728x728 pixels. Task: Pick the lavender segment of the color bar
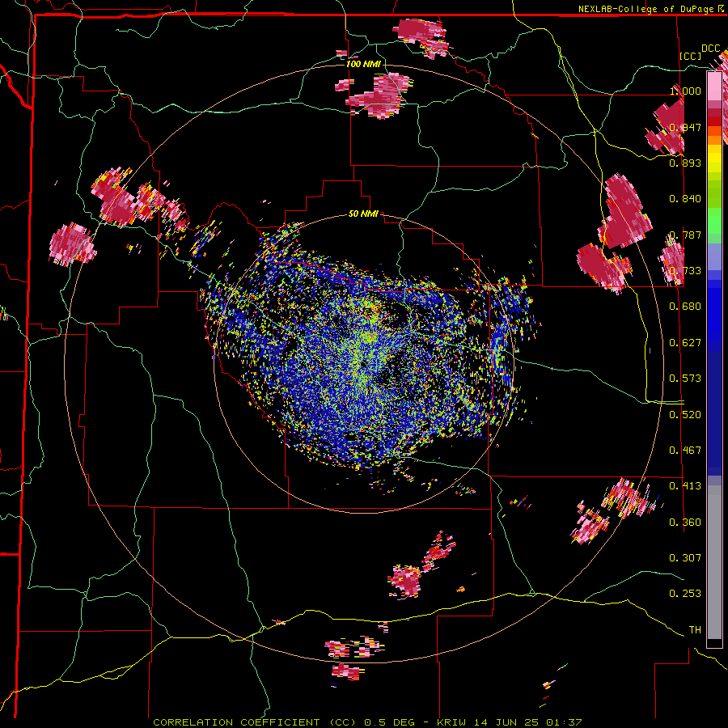714,256
